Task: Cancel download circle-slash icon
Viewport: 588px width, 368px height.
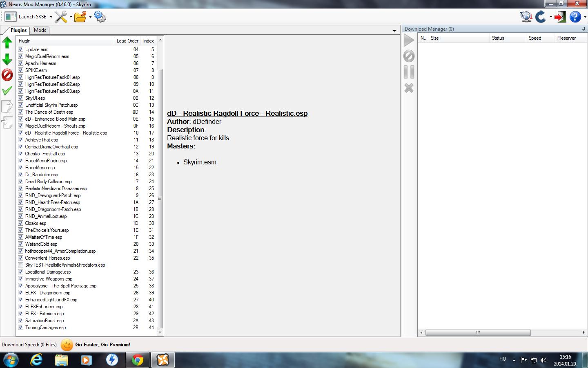Action: point(409,56)
